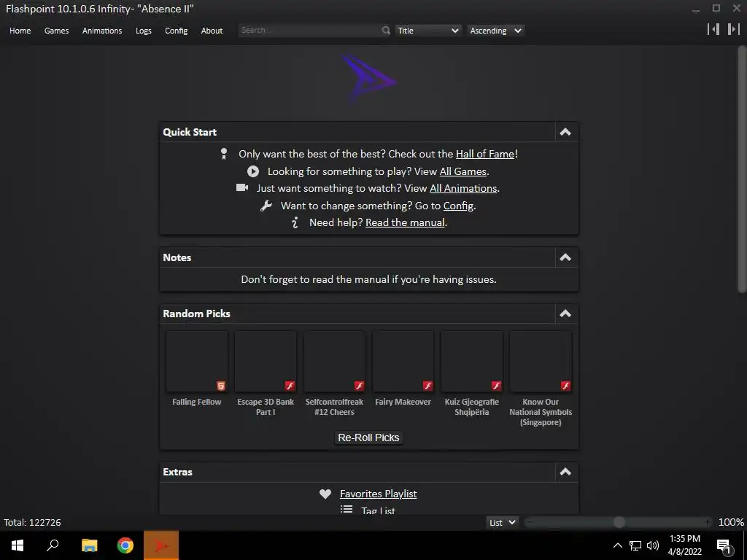Collapse the Quick Start section
747x560 pixels.
565,132
